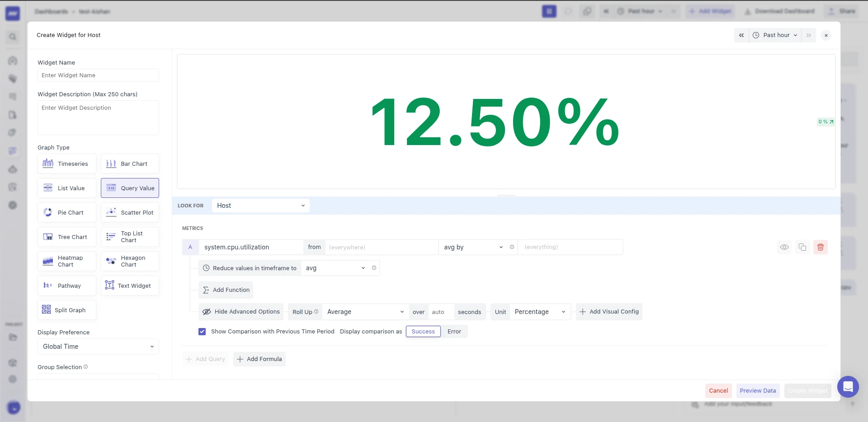Pick the Tree Chart graph type
Viewport: 868px width, 422px height.
[x=67, y=237]
